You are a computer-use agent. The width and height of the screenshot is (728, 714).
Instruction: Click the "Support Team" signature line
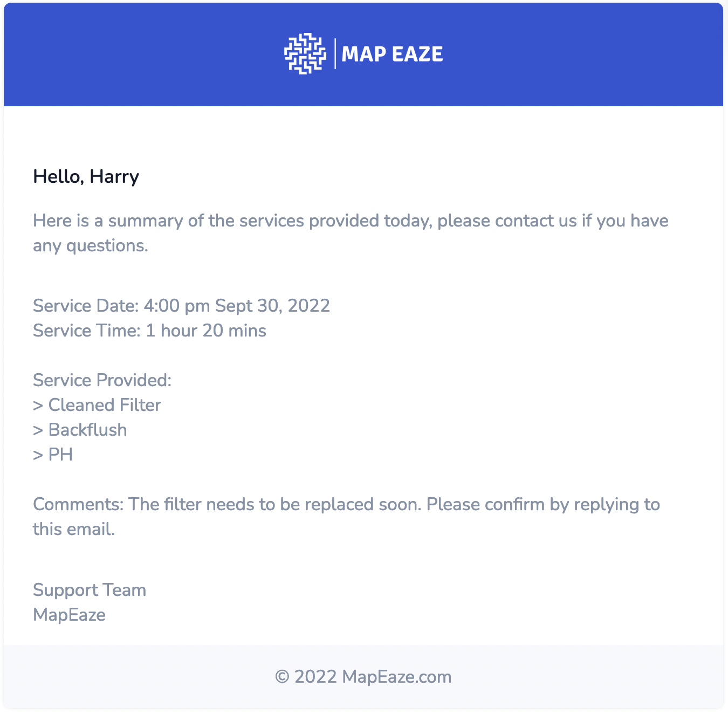coord(90,590)
